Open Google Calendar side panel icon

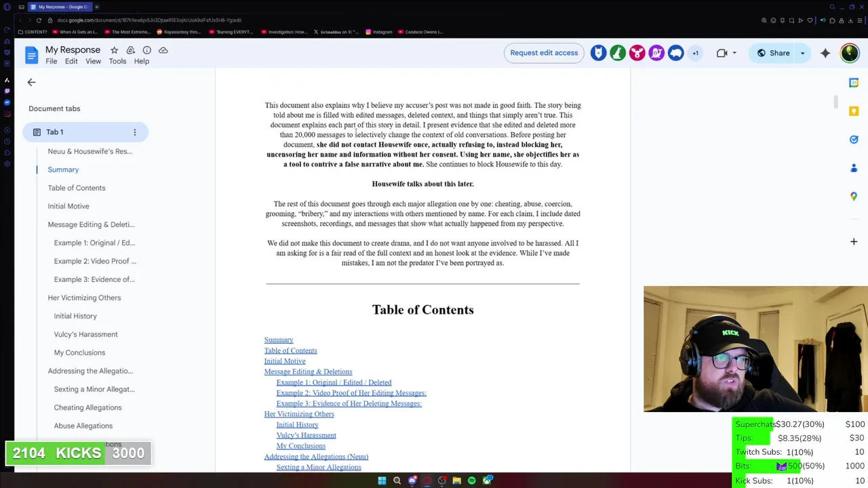(x=854, y=82)
